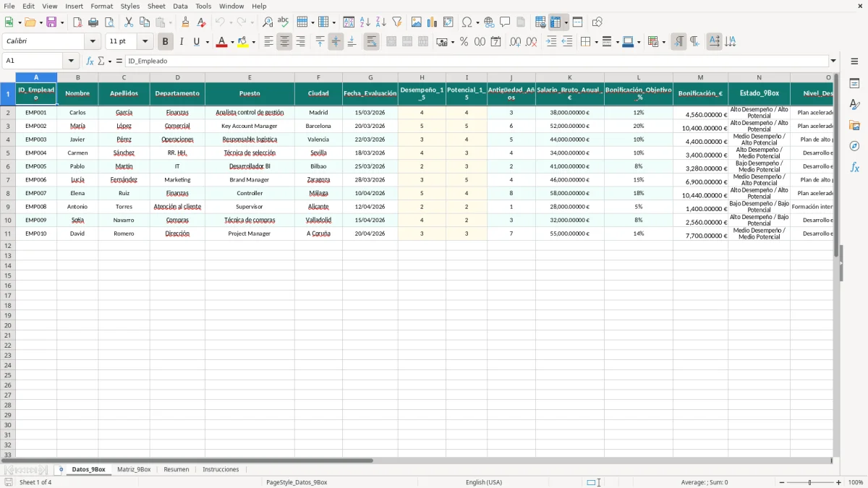
Task: Expand the Name Box dropdown
Action: point(71,61)
